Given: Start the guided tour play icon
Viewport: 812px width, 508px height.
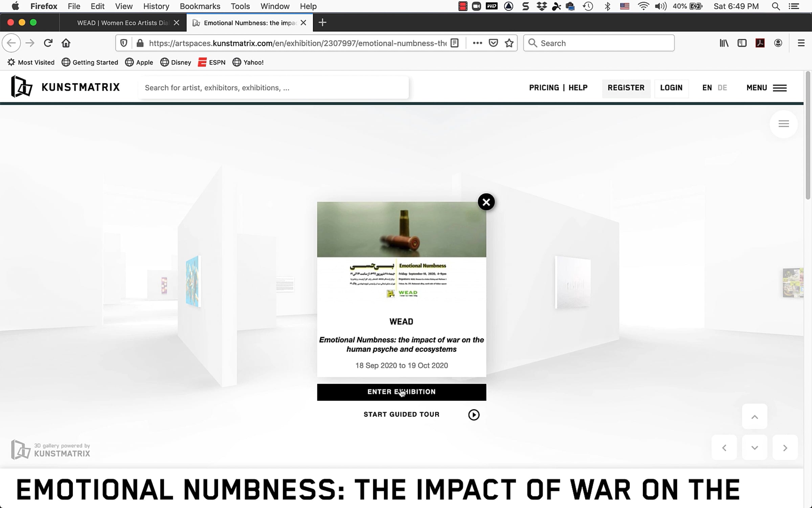Looking at the screenshot, I should pos(474,415).
